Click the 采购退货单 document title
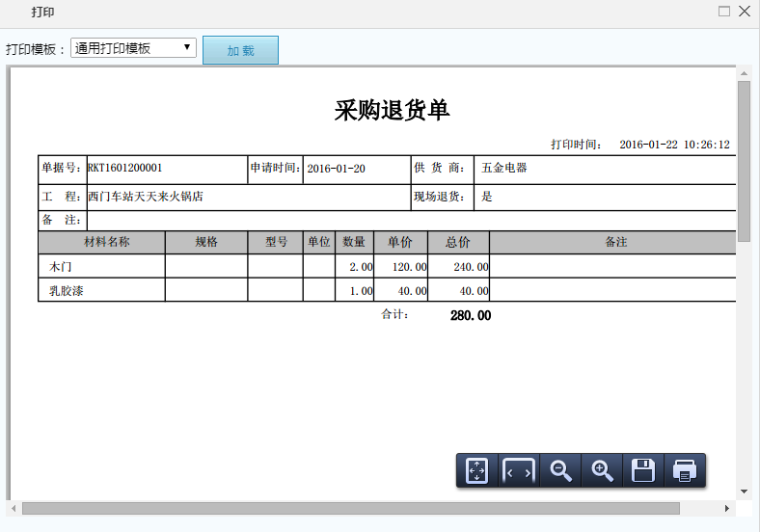Screen dimensions: 760x532 392,110
